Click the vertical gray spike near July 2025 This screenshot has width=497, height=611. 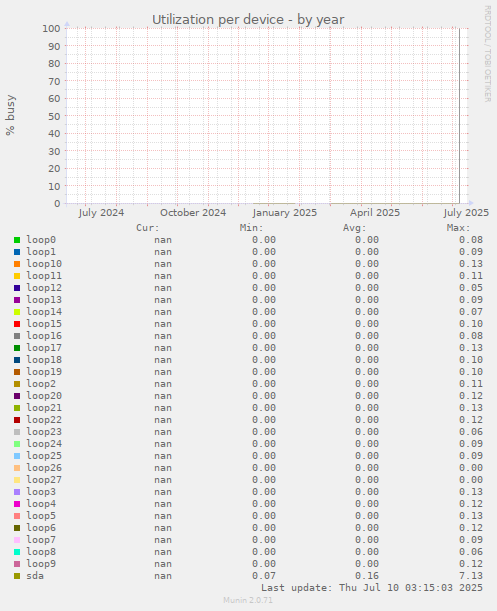click(x=459, y=116)
